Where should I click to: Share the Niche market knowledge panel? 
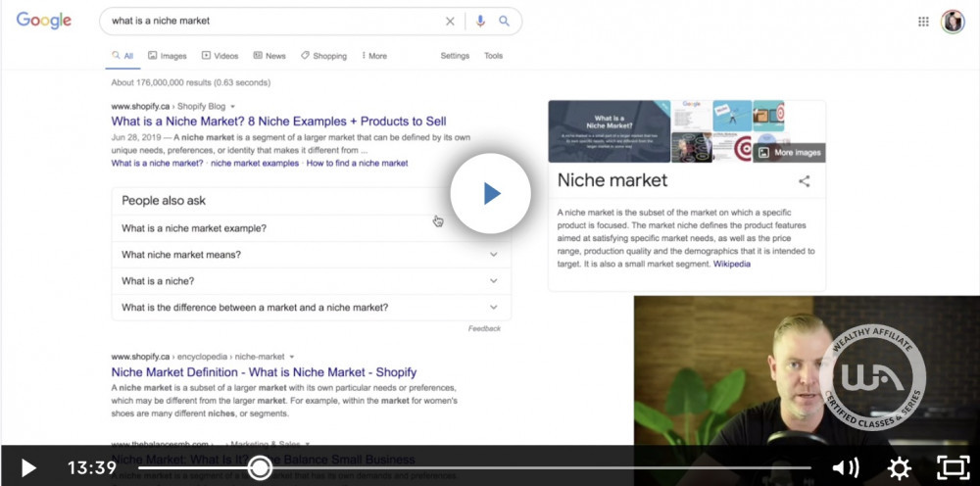point(805,181)
